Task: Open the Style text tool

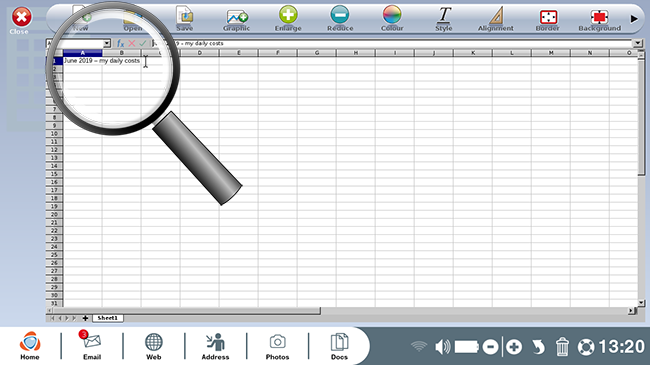Action: (444, 19)
